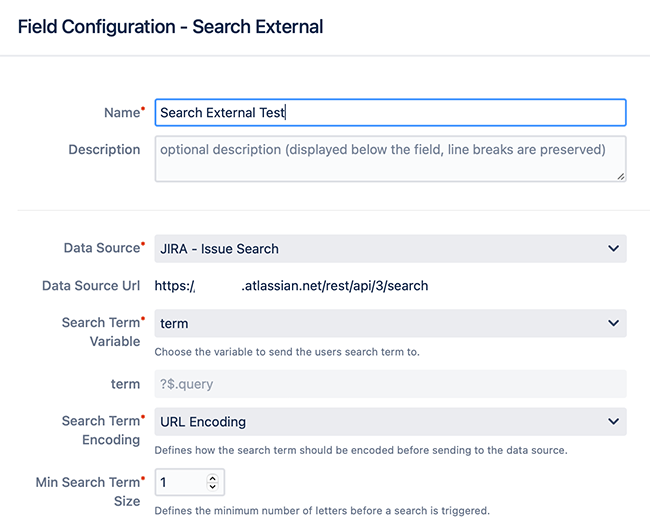Open the Data Source dropdown
The image size is (650, 520).
pyautogui.click(x=390, y=248)
